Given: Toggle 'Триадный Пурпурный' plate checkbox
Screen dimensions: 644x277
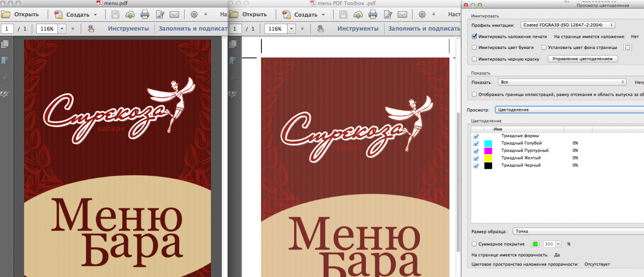Looking at the screenshot, I should click(476, 151).
